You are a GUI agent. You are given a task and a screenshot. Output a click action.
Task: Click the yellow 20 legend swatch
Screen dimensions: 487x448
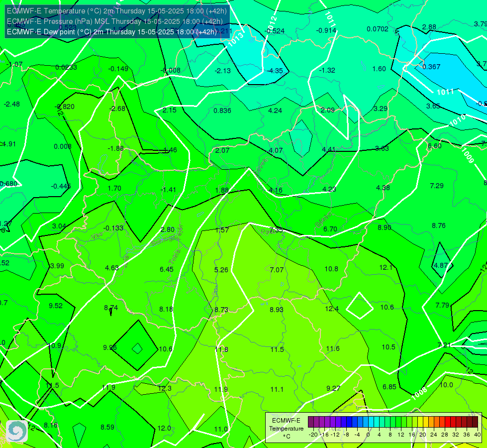point(420,422)
